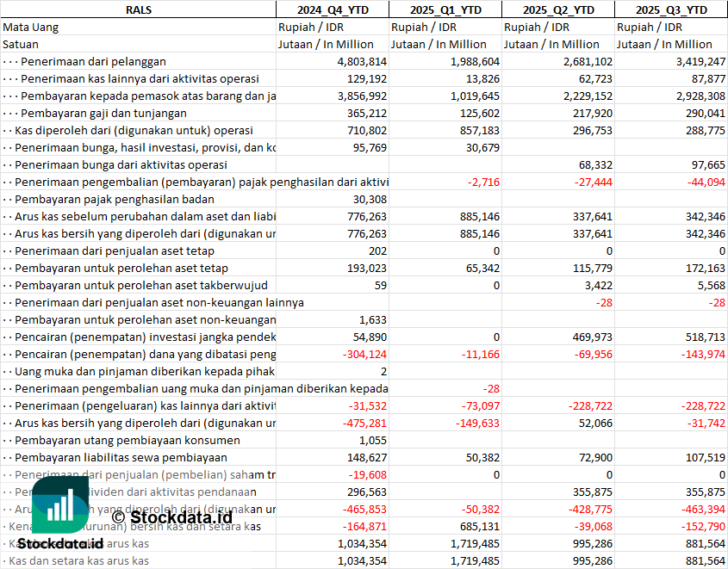Click red value -73,097 cell
The width and height of the screenshot is (728, 569).
[x=445, y=405]
